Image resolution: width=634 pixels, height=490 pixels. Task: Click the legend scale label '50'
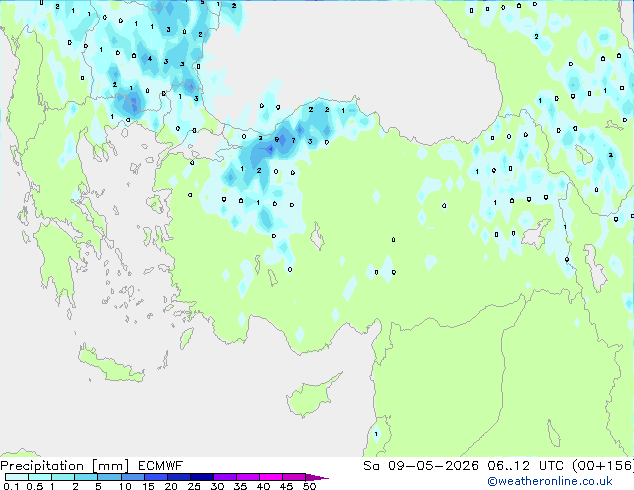click(309, 486)
